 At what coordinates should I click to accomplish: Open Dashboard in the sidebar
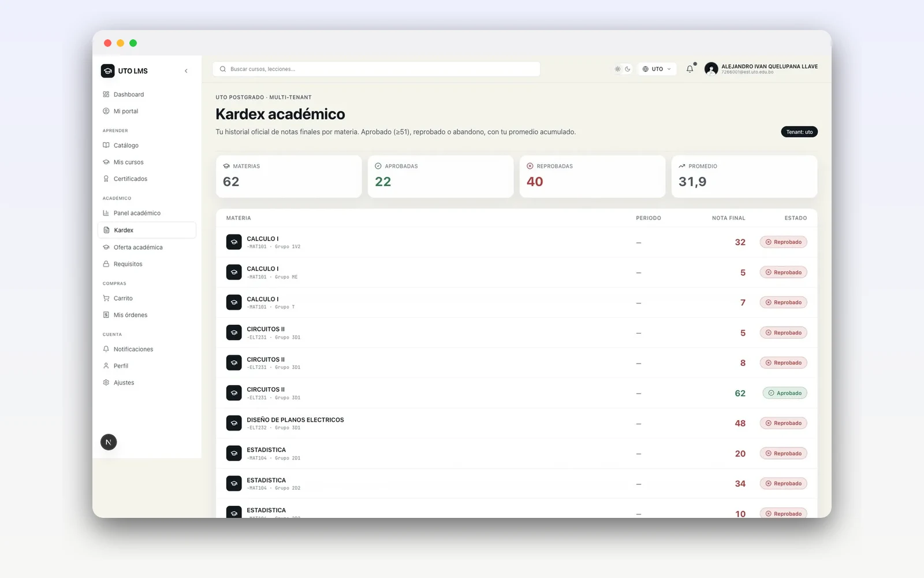click(147, 94)
